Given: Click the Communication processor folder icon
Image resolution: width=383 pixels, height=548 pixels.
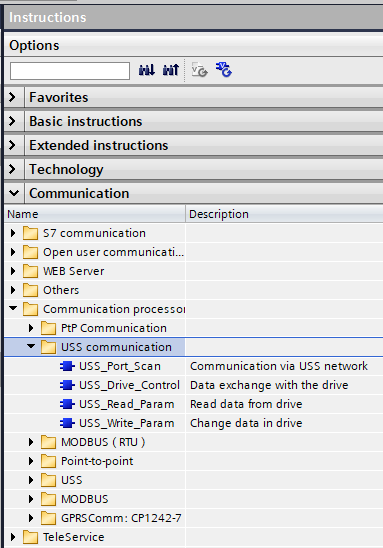Looking at the screenshot, I should [30, 309].
